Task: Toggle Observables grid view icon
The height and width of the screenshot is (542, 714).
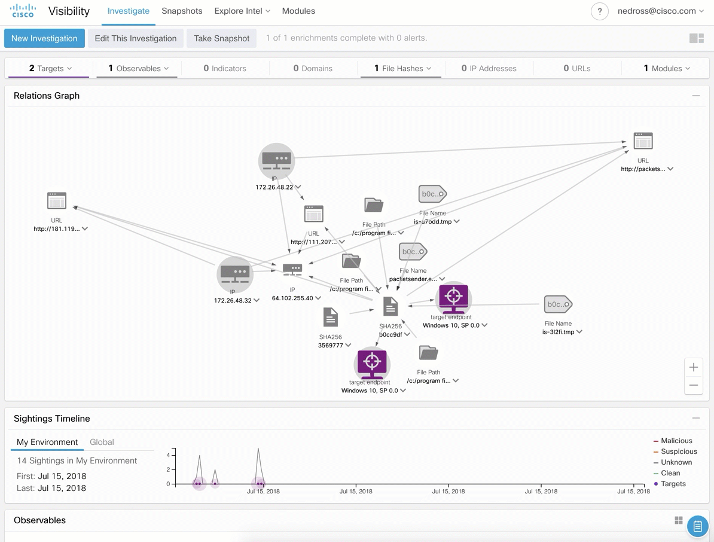Action: click(679, 521)
